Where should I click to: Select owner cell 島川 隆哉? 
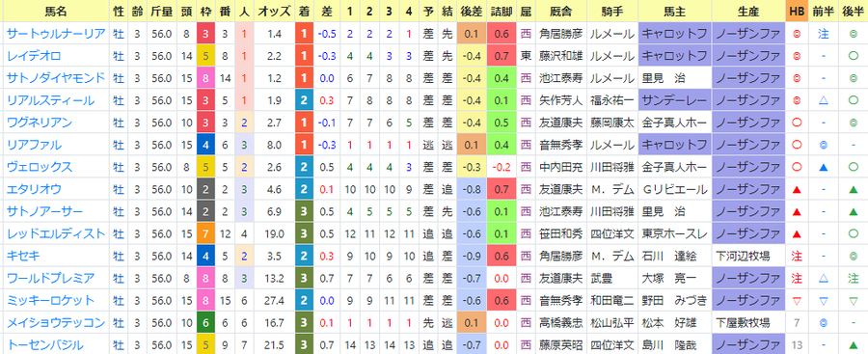point(674,344)
